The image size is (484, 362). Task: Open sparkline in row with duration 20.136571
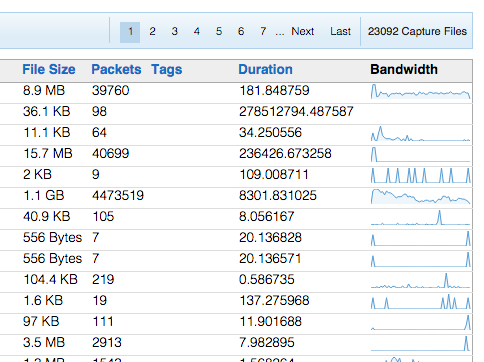(x=420, y=259)
